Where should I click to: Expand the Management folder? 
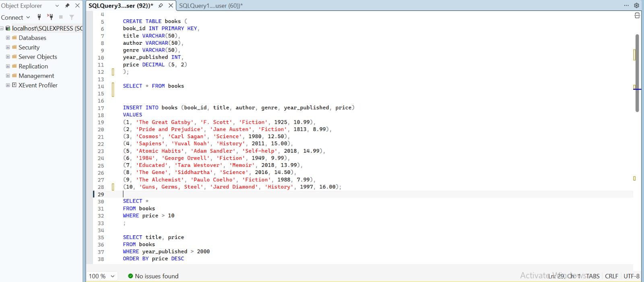[x=8, y=76]
